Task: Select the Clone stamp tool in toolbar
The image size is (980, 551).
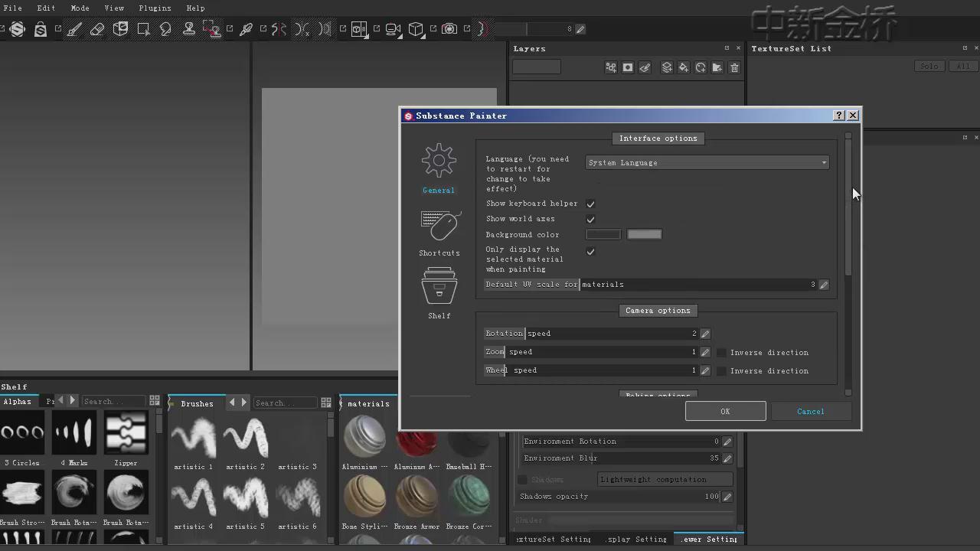Action: click(188, 29)
